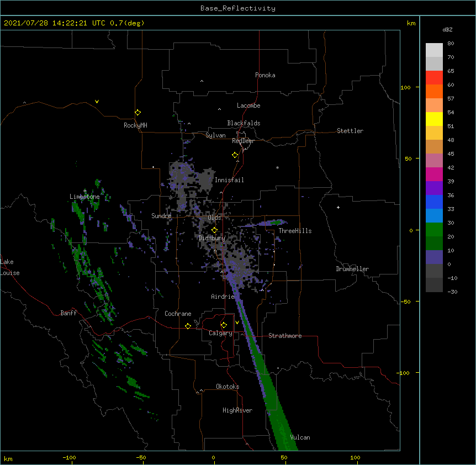Click the legend value 80 at top
Image resolution: width=476 pixels, height=465 pixels.
[451, 44]
